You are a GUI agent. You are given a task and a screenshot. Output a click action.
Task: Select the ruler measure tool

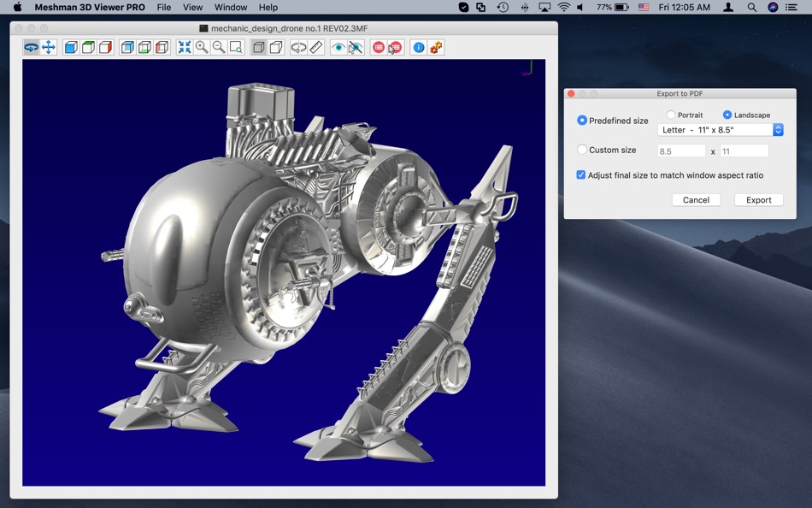coord(316,48)
